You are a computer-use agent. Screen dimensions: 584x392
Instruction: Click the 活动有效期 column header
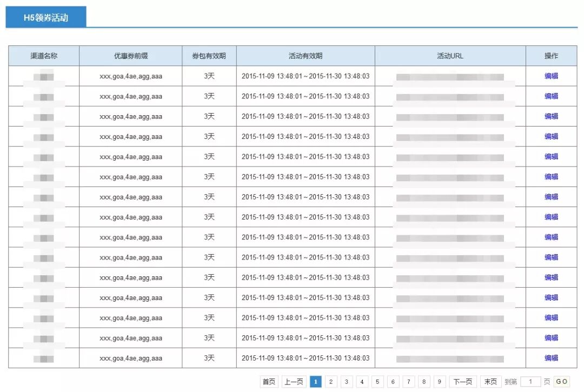point(306,56)
